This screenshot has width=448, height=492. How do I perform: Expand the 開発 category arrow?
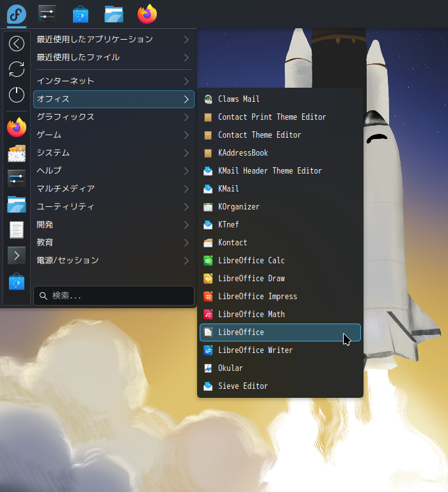[186, 225]
